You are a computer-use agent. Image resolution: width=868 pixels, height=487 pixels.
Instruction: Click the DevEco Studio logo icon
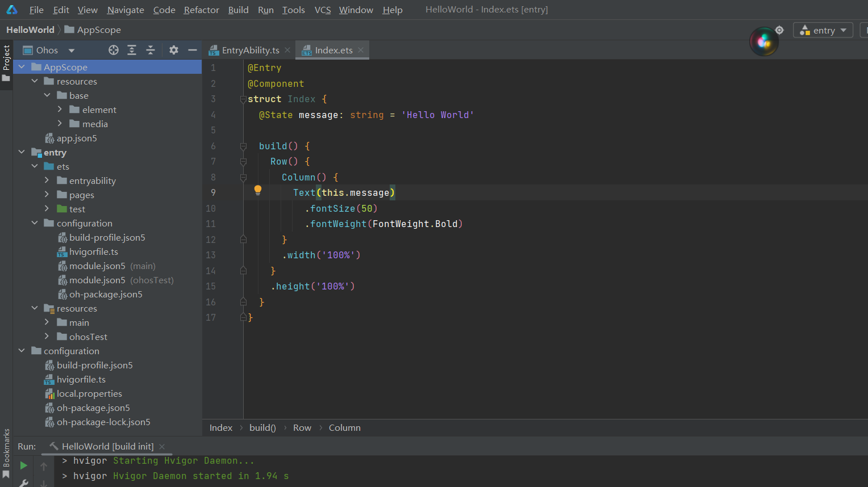point(12,10)
